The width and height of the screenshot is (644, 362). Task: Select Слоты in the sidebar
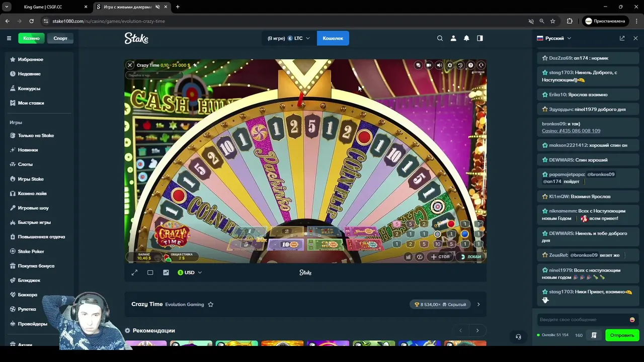click(x=25, y=164)
